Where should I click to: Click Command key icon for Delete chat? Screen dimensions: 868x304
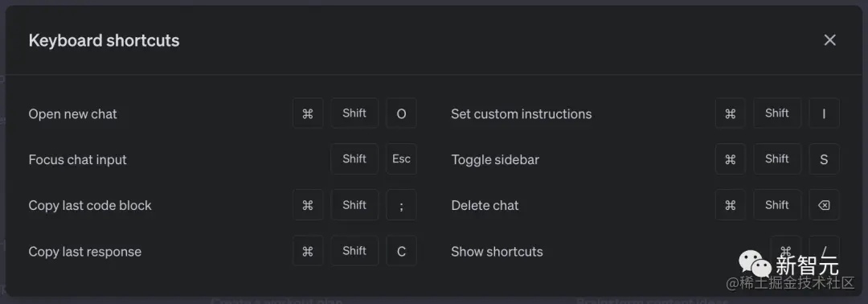coord(730,205)
